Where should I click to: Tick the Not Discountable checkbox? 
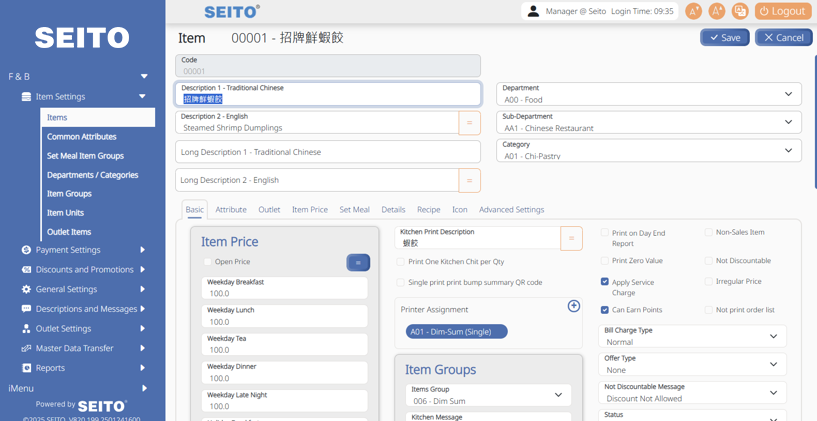coord(709,261)
